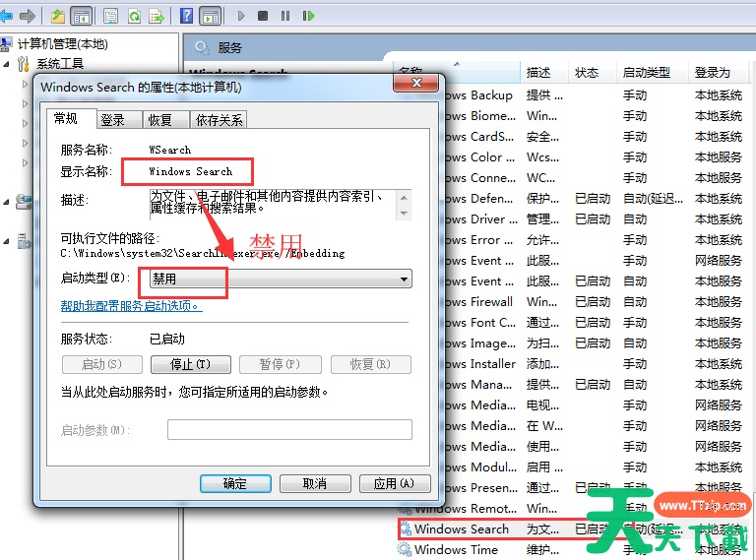Open the 帮助我配置服务启动选项 link

pos(131,305)
